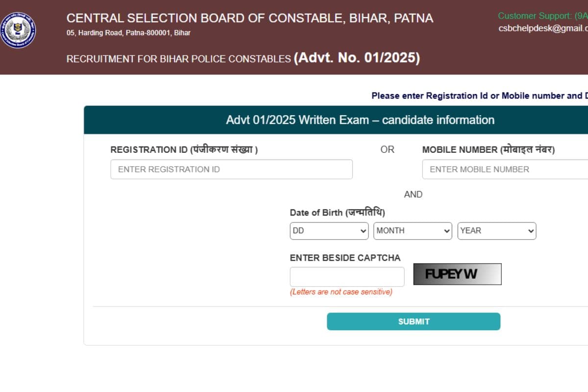
Task: Open the YEAR dropdown
Action: tap(496, 231)
